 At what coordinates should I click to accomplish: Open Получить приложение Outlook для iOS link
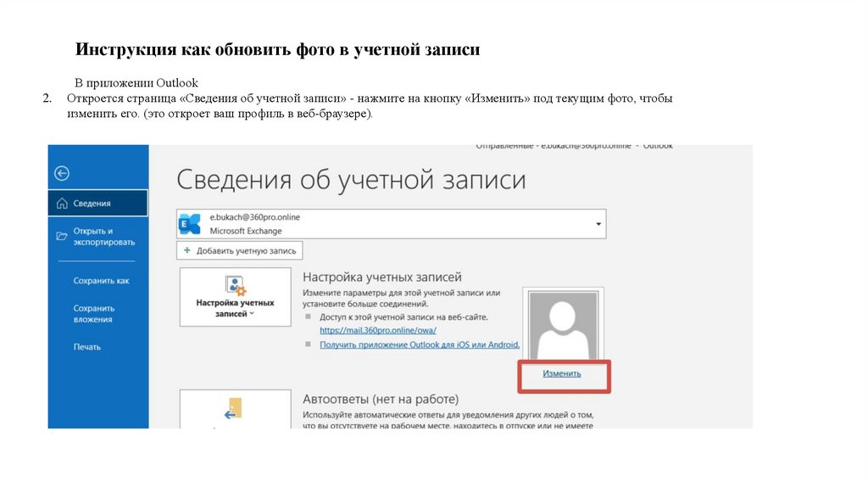(420, 344)
